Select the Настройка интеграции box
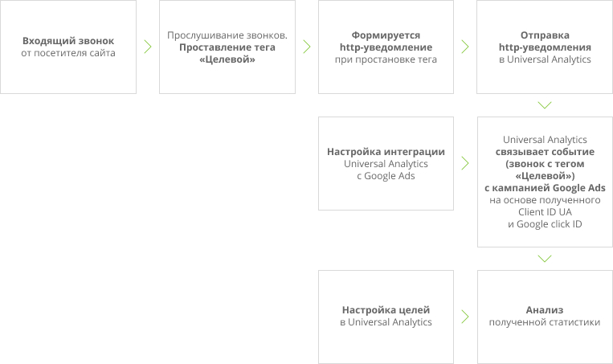The height and width of the screenshot is (364, 613). click(x=386, y=163)
